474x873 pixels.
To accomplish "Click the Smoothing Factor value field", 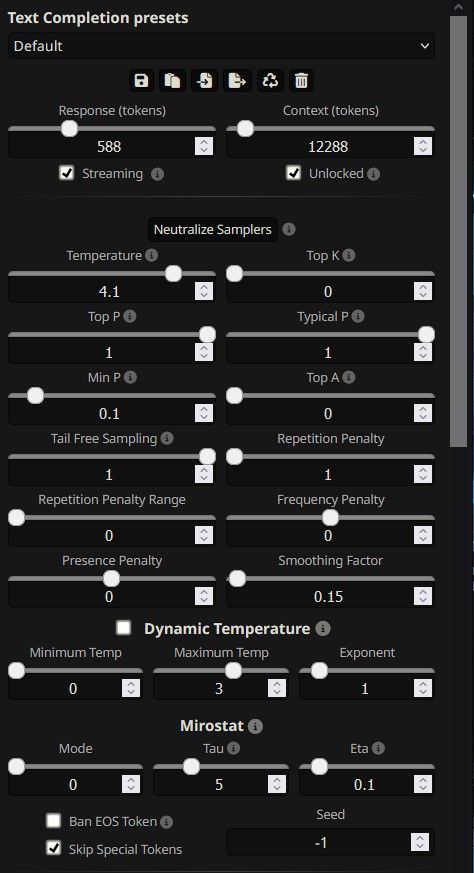I will click(320, 596).
